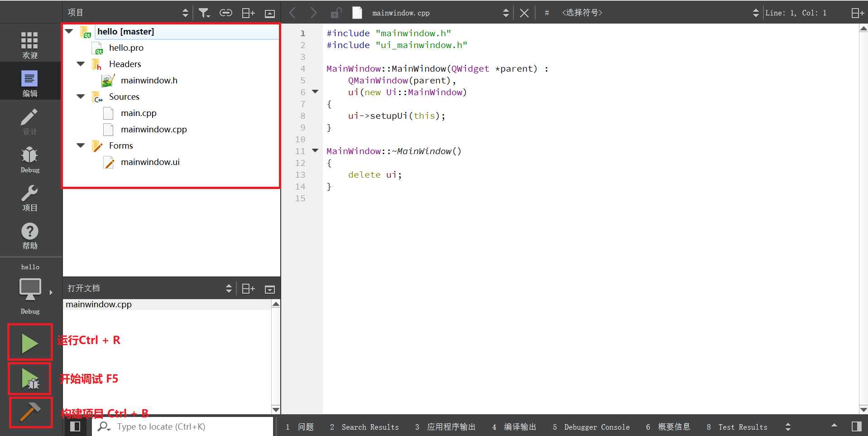Click the filter tree funnel icon
The height and width of the screenshot is (436, 868).
coord(204,13)
